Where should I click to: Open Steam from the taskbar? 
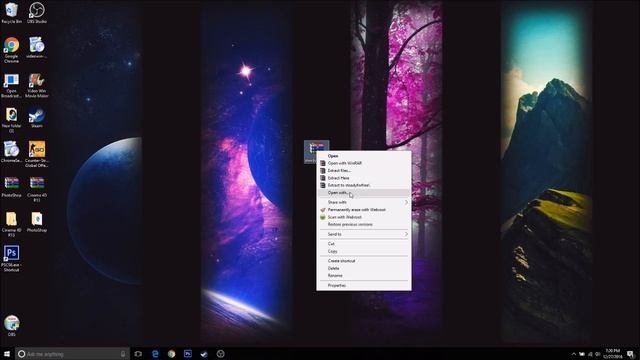(x=204, y=354)
